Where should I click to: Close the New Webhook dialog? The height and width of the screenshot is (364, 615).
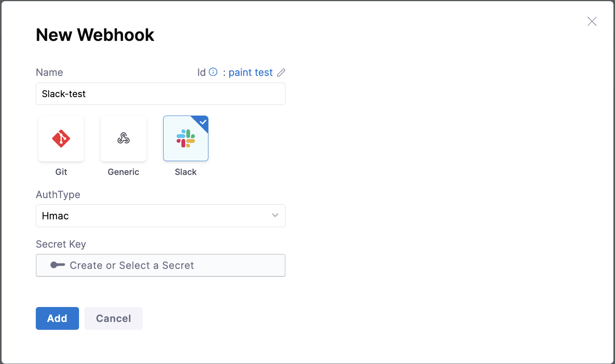tap(592, 21)
